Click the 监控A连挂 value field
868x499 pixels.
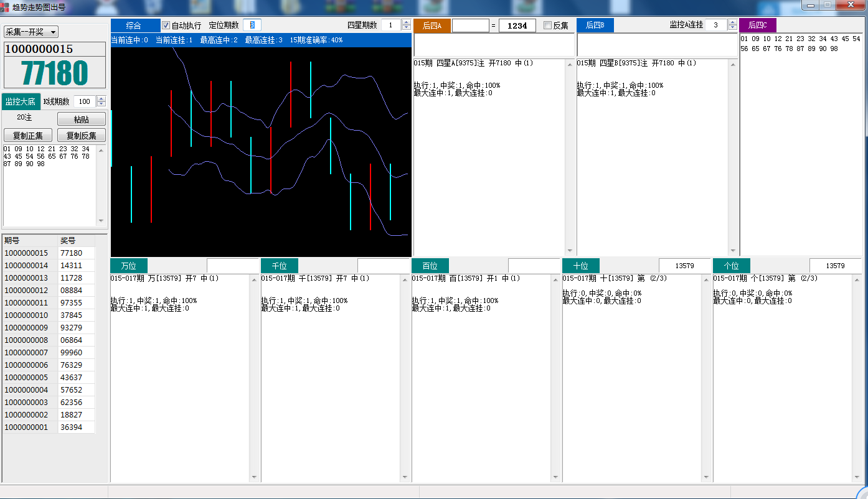[716, 25]
